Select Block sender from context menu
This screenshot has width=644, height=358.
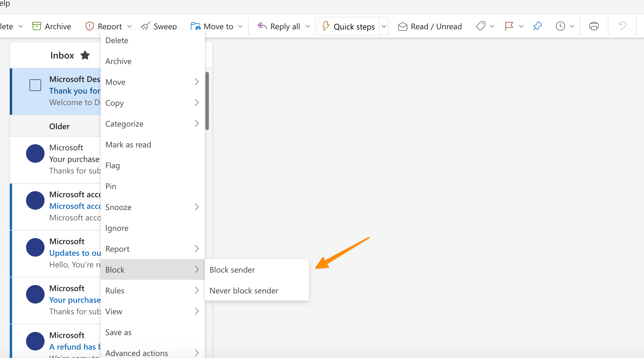[x=232, y=269]
